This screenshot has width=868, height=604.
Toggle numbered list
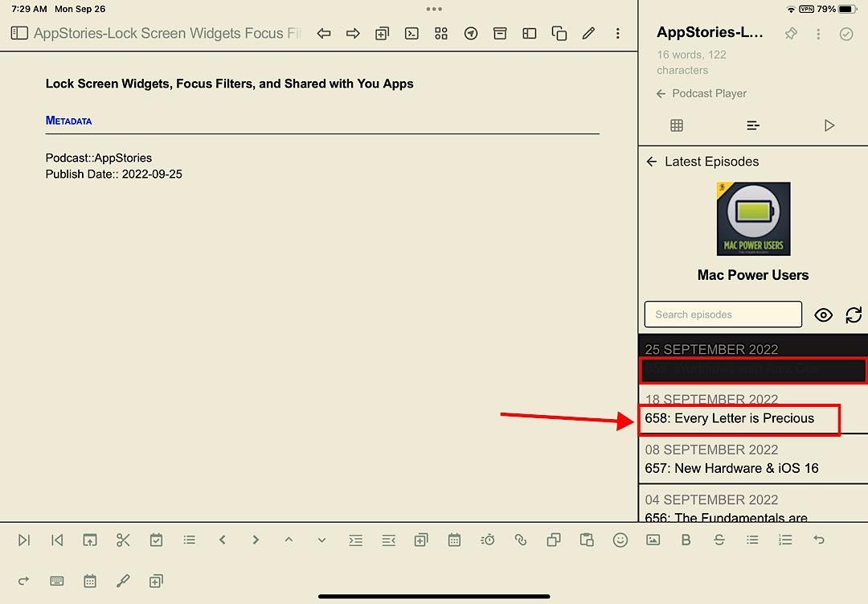[785, 540]
